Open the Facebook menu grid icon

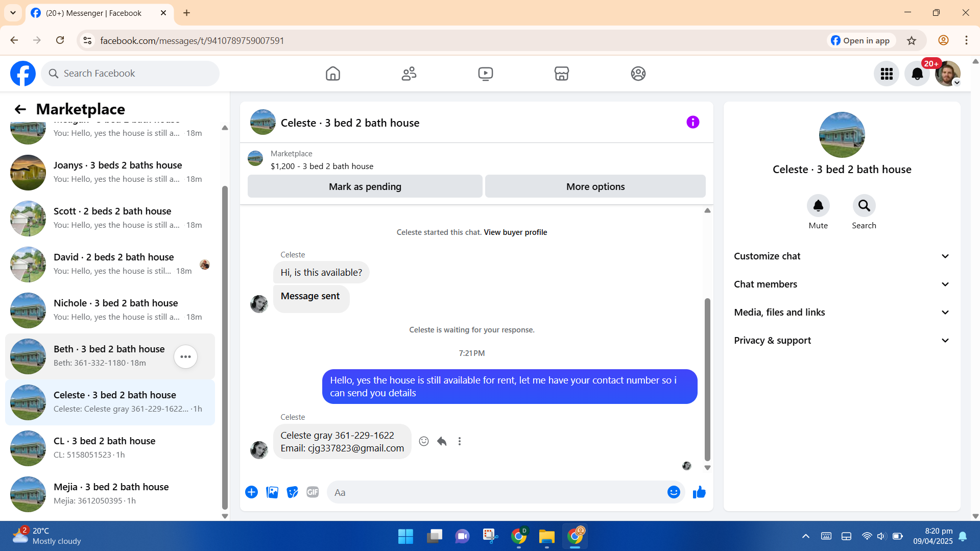coord(887,74)
